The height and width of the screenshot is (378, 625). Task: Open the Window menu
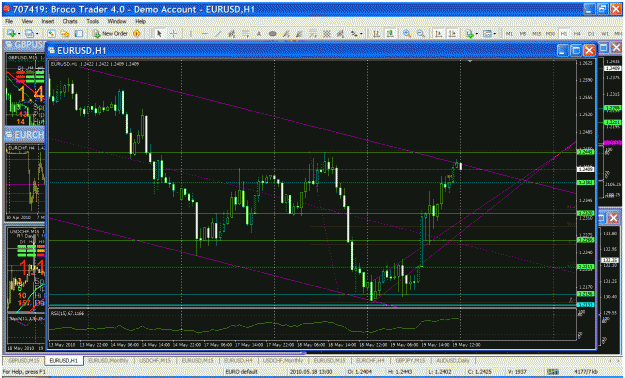(117, 21)
